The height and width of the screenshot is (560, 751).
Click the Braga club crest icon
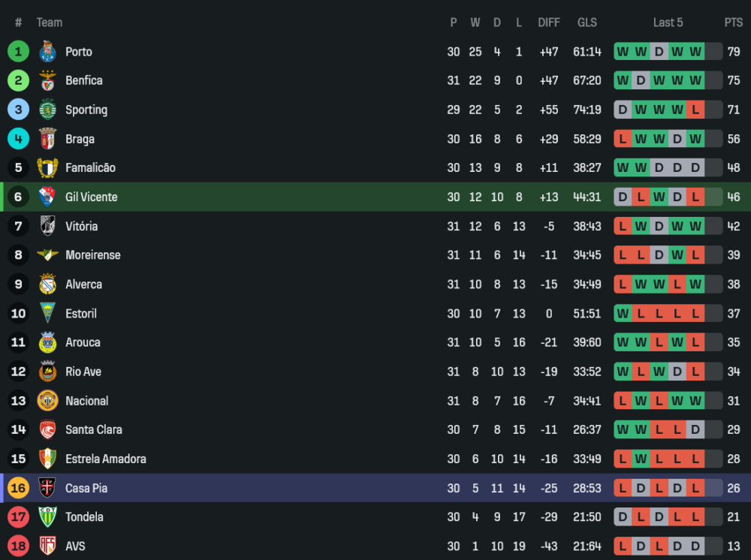point(47,139)
